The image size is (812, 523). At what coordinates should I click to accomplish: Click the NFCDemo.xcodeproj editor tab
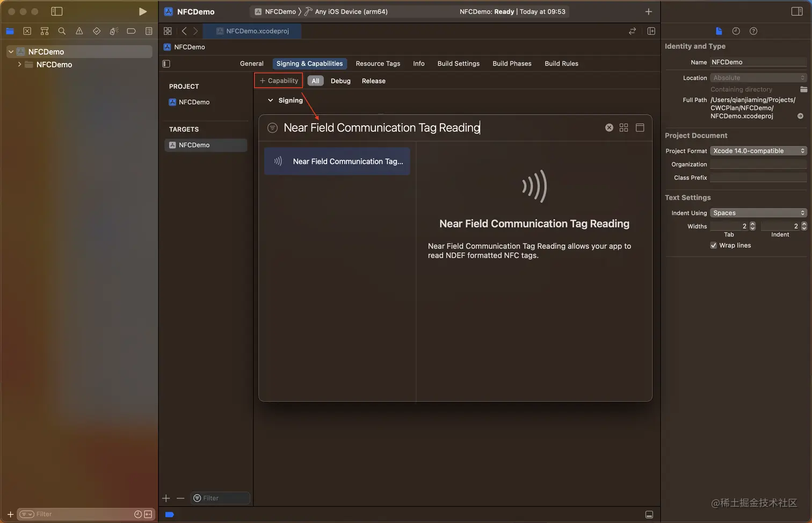point(252,31)
